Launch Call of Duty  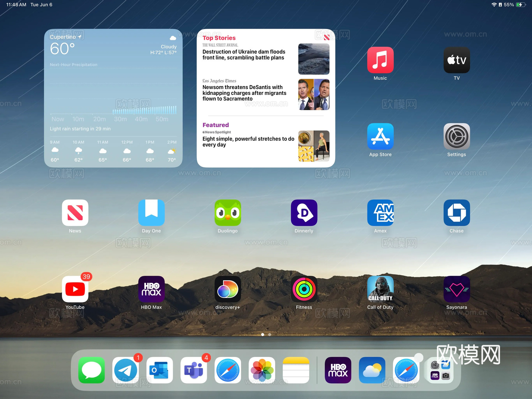tap(380, 289)
